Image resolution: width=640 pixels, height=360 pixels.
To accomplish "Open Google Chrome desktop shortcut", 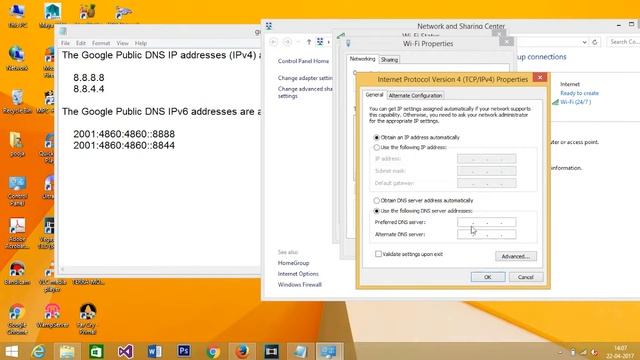I will click(x=17, y=320).
